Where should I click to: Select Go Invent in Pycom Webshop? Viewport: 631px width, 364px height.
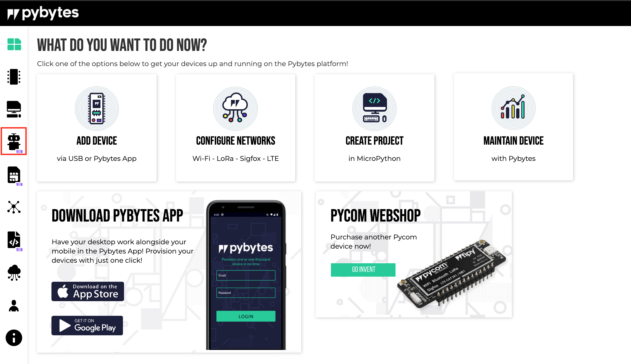coord(363,269)
